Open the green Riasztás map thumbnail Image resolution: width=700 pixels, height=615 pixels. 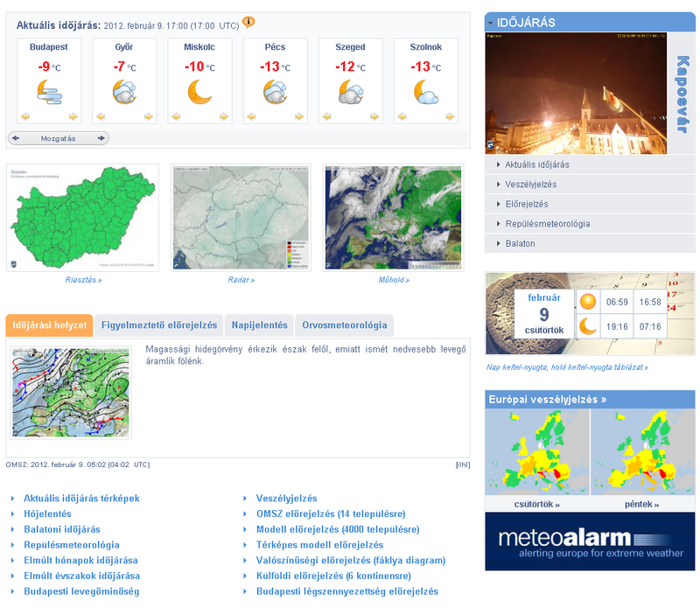tap(83, 218)
